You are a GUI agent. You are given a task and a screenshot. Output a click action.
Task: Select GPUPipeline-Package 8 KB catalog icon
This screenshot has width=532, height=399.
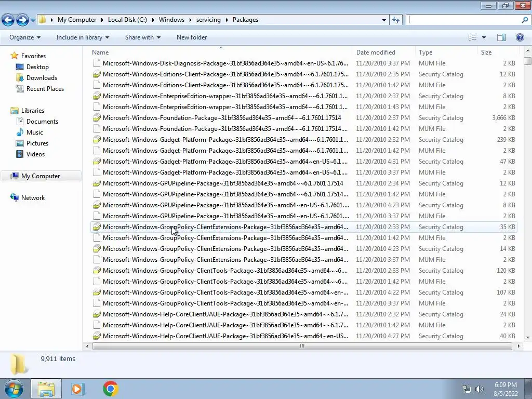(97, 205)
